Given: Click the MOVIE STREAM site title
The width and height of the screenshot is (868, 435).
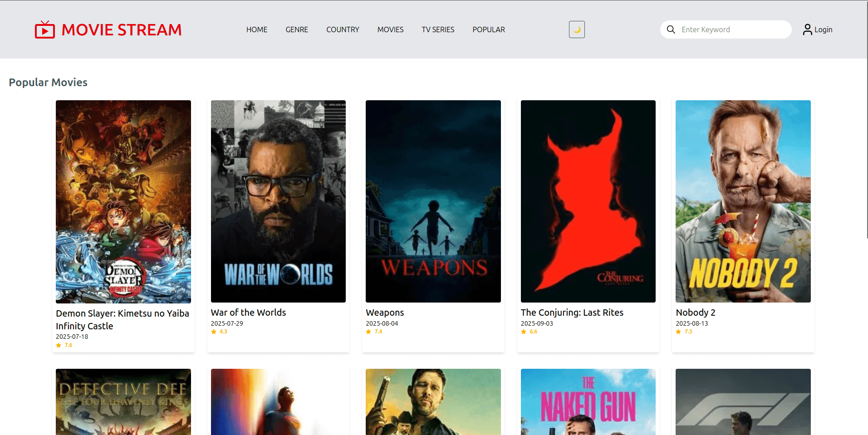Looking at the screenshot, I should pyautogui.click(x=122, y=30).
